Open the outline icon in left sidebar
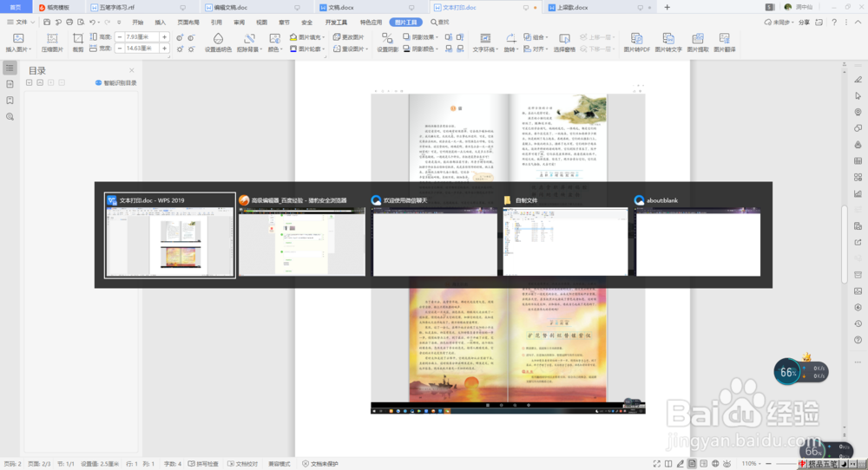 [x=10, y=68]
